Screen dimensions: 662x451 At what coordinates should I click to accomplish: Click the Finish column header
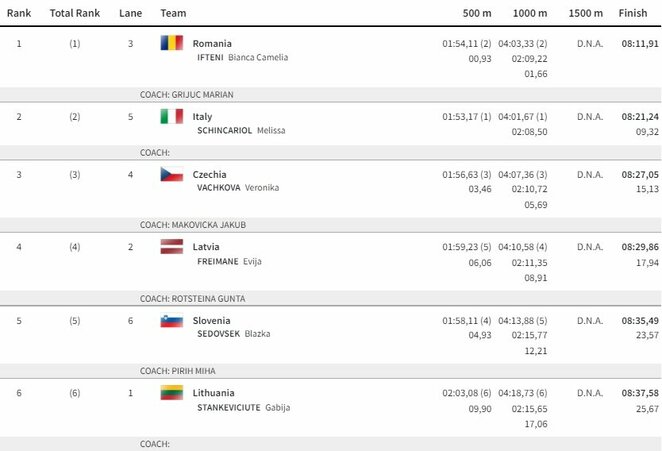point(632,13)
